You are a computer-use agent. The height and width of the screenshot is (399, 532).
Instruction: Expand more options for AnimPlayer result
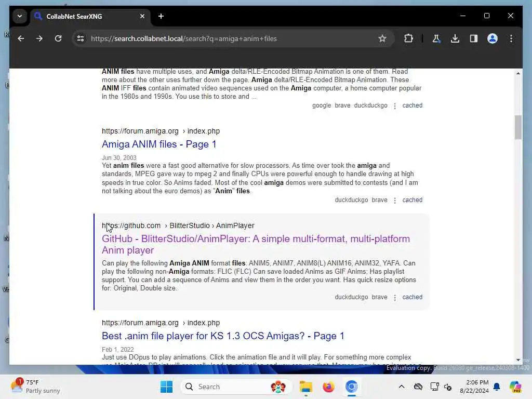(x=395, y=298)
